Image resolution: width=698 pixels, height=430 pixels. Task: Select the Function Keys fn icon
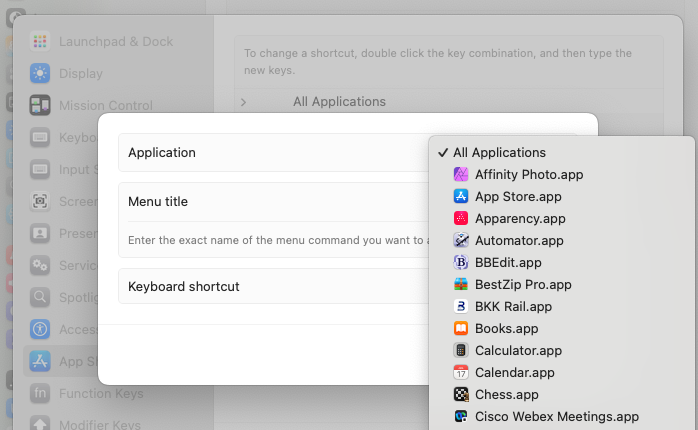pyautogui.click(x=40, y=393)
